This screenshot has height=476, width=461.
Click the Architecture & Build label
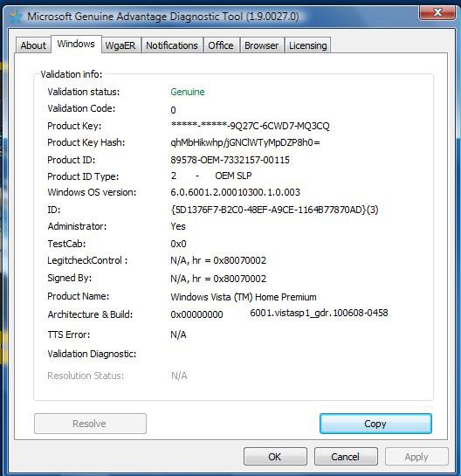coord(90,314)
